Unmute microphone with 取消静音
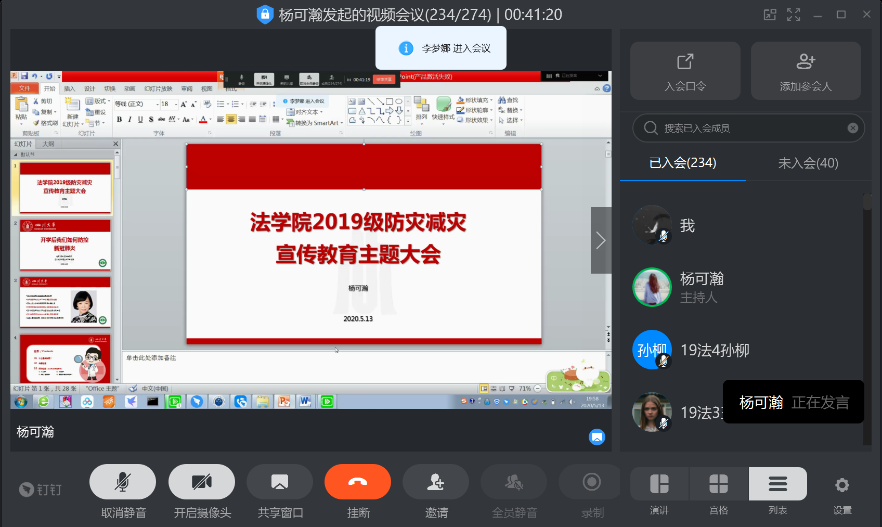882x527 pixels. click(x=123, y=482)
